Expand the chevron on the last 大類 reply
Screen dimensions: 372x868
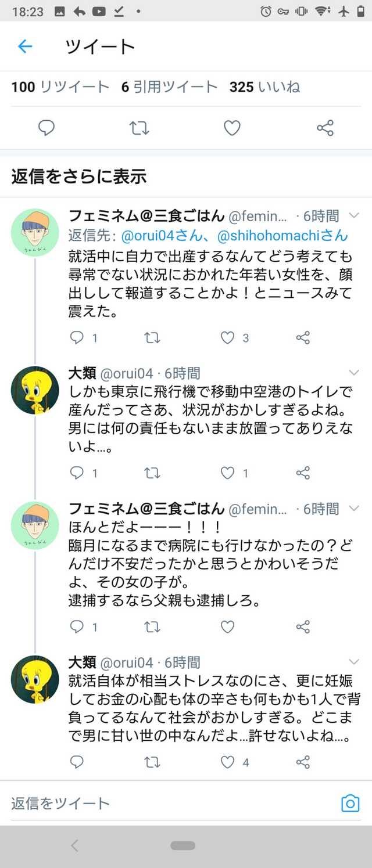(x=353, y=662)
